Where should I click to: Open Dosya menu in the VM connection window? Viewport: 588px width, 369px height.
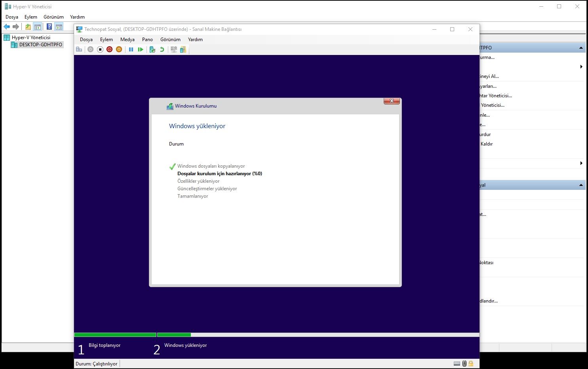[x=86, y=40]
